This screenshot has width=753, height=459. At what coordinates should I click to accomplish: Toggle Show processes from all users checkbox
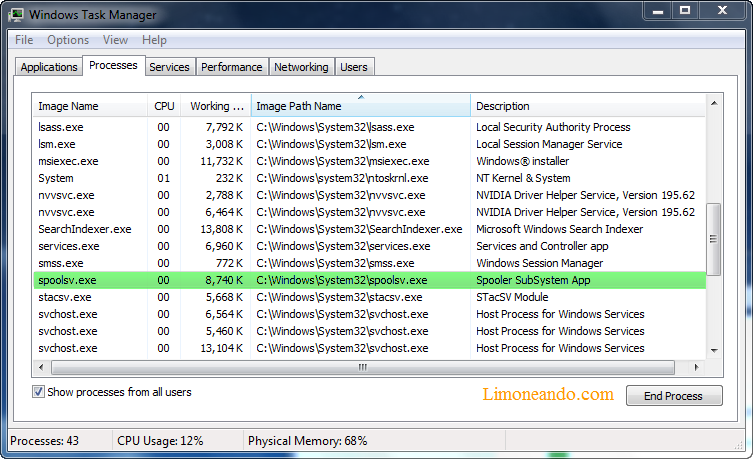tap(38, 392)
